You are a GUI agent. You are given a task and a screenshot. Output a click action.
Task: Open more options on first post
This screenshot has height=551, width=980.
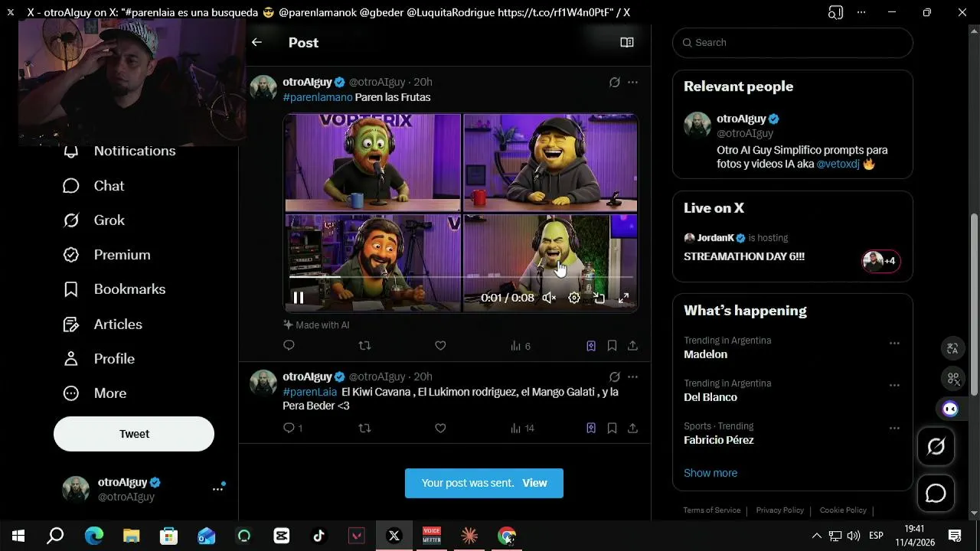tap(632, 82)
